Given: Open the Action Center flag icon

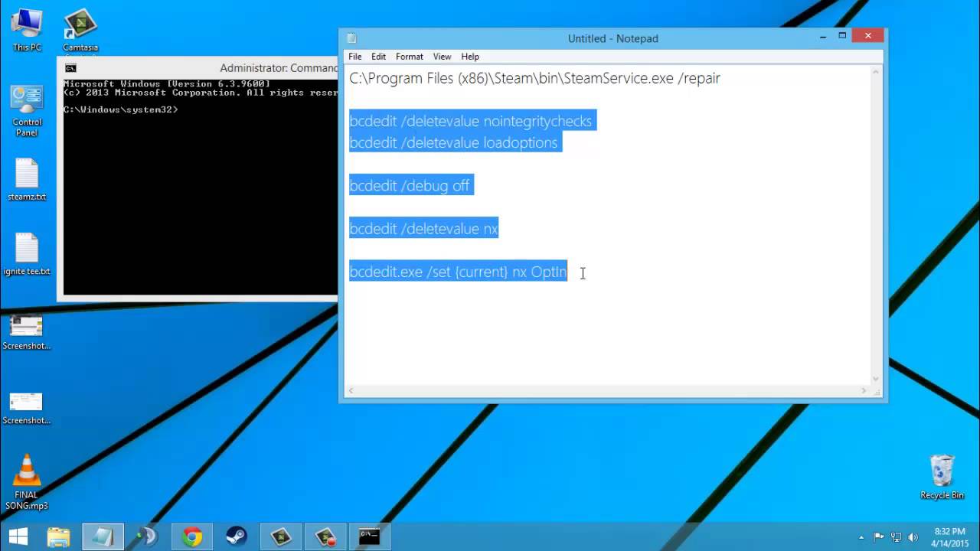Looking at the screenshot, I should click(879, 537).
